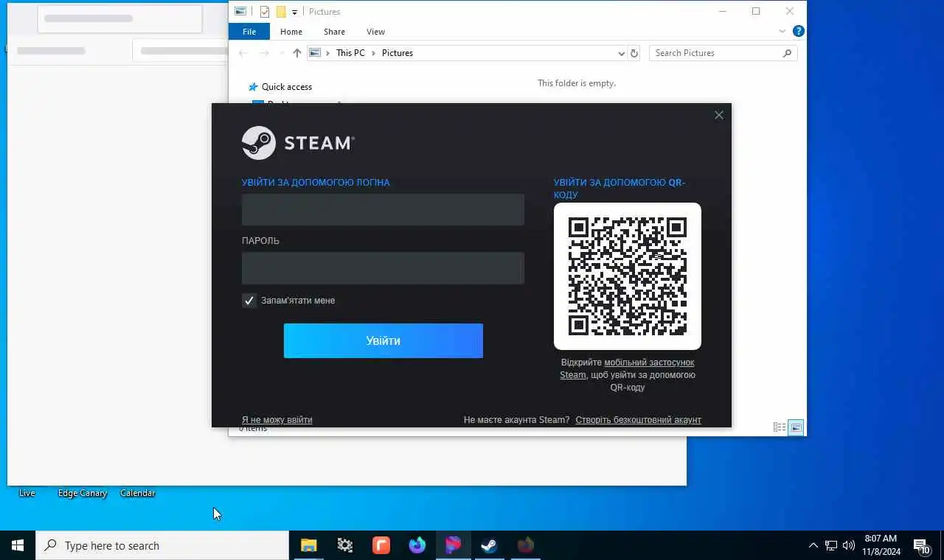Maximize the Pictures Explorer window
The width and height of the screenshot is (944, 560).
coord(756,12)
